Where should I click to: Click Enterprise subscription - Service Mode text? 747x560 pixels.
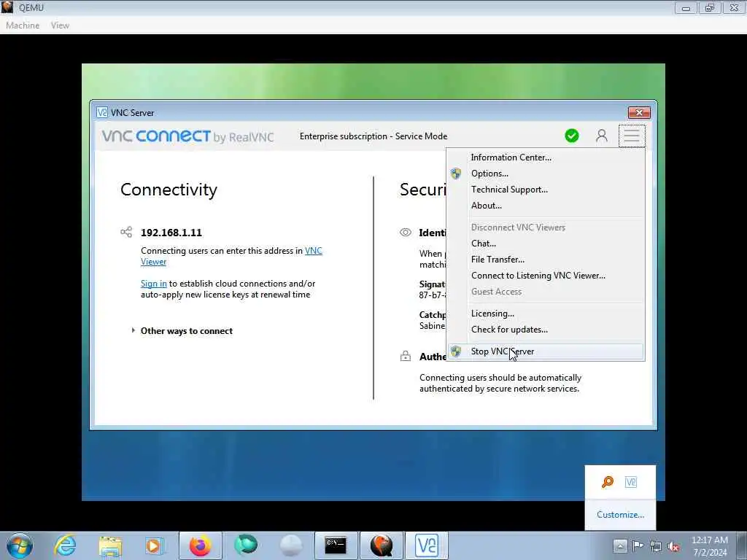click(373, 136)
